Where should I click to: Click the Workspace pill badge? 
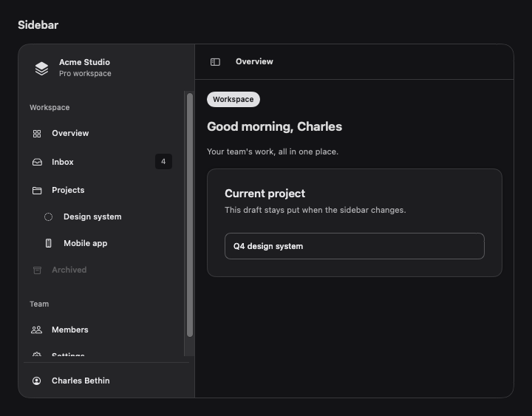tap(233, 100)
